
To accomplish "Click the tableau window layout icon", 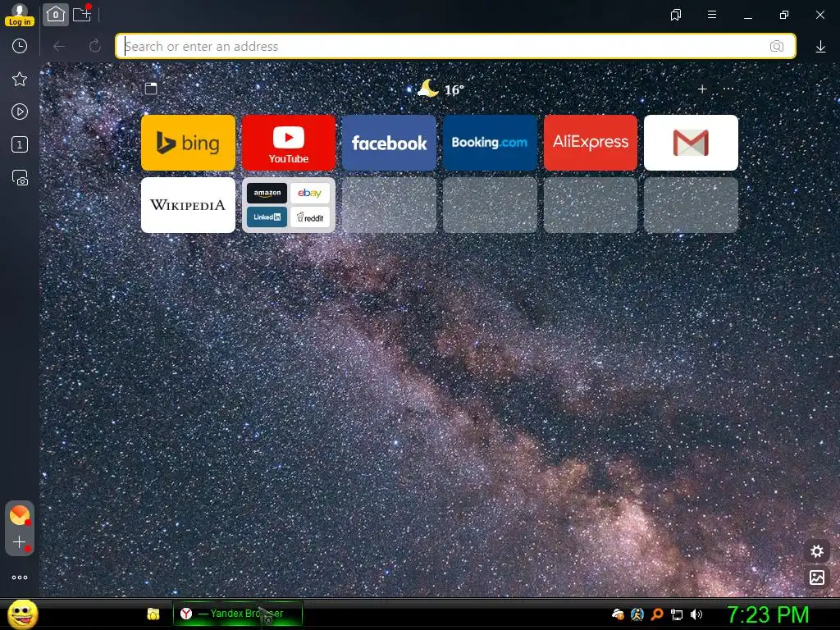I will pyautogui.click(x=151, y=89).
